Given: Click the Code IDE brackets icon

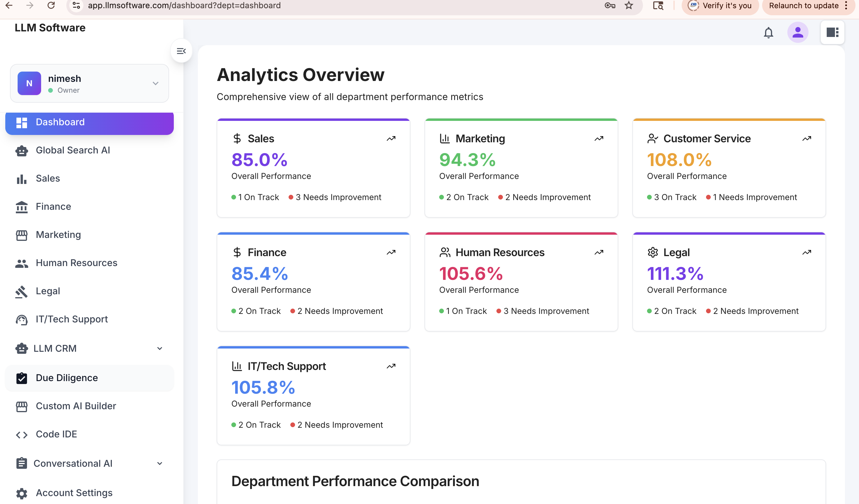Looking at the screenshot, I should pyautogui.click(x=22, y=434).
